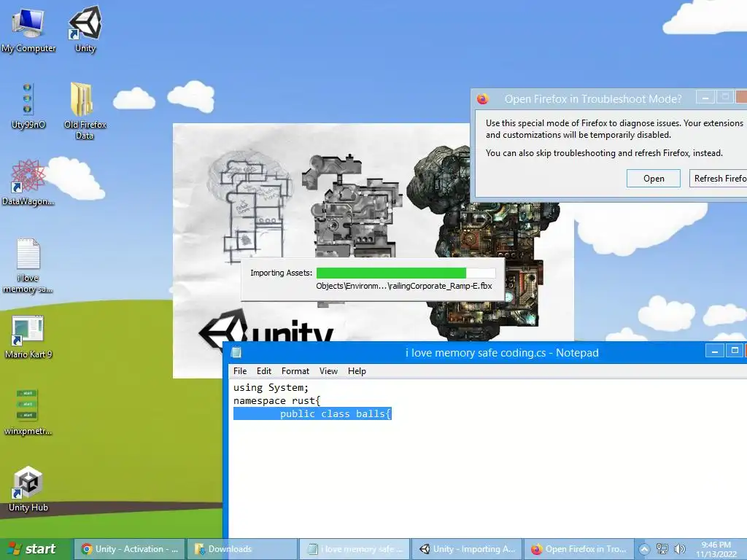Switch to the Downloads taskbar item
This screenshot has height=560, width=747.
click(242, 549)
